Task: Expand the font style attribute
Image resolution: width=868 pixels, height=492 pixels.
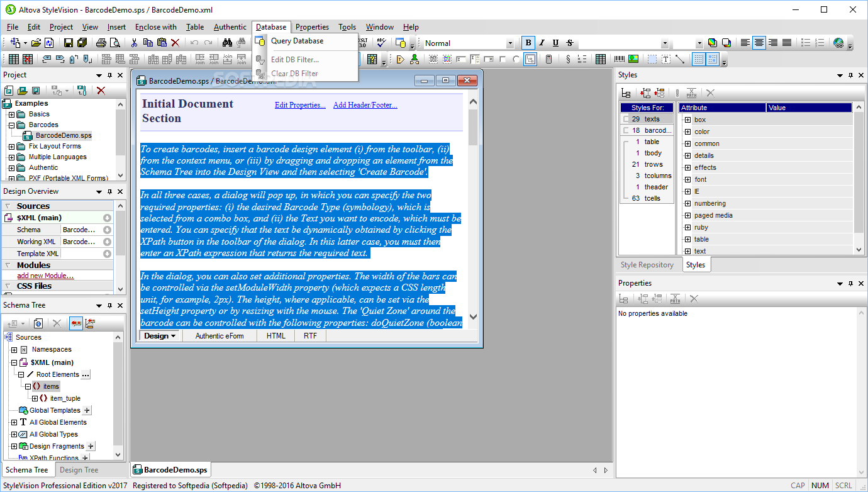Action: click(687, 179)
